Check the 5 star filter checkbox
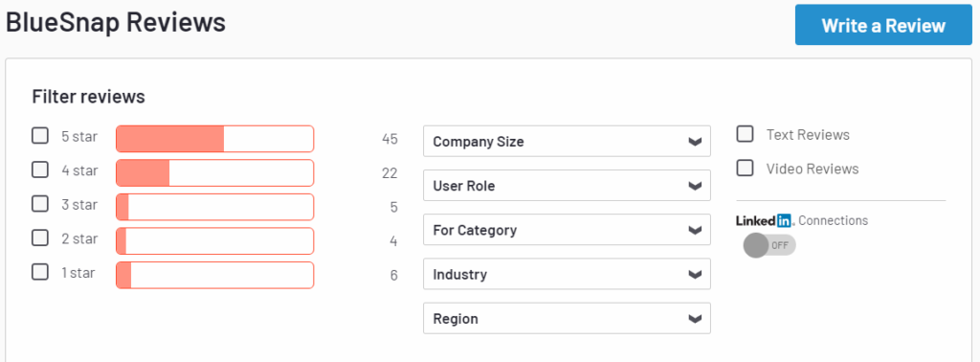The image size is (980, 362). [40, 135]
